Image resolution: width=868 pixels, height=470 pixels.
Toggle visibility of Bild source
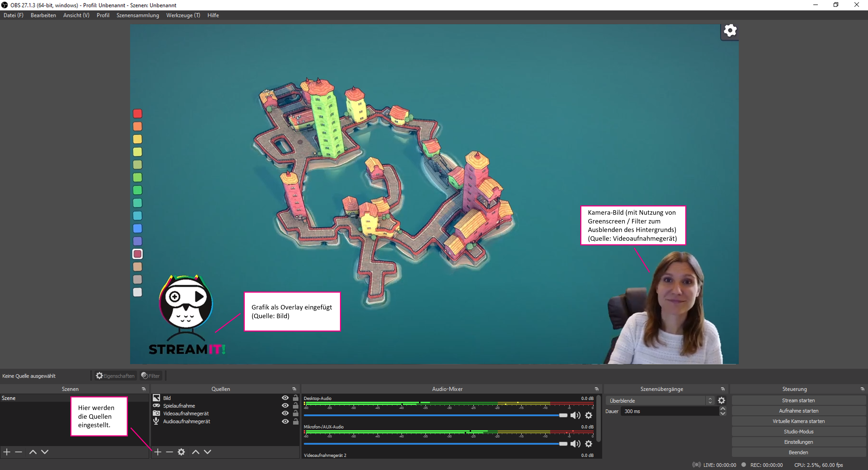point(285,398)
